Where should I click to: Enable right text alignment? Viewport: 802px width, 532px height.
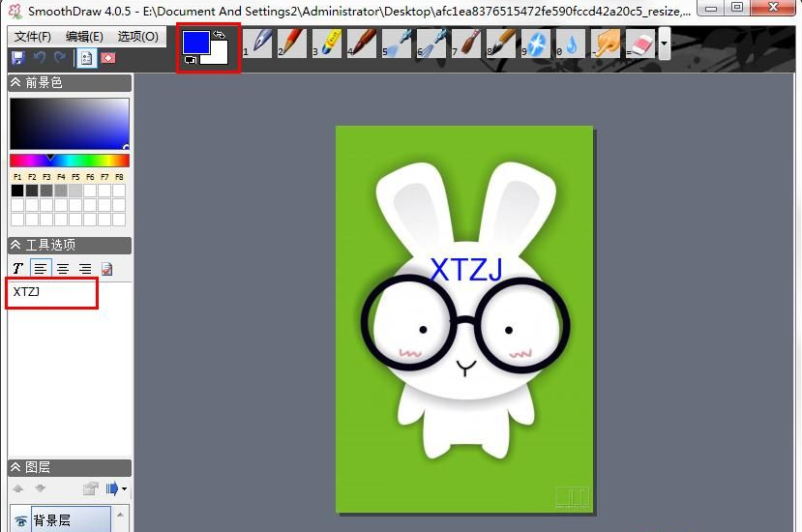click(x=84, y=268)
